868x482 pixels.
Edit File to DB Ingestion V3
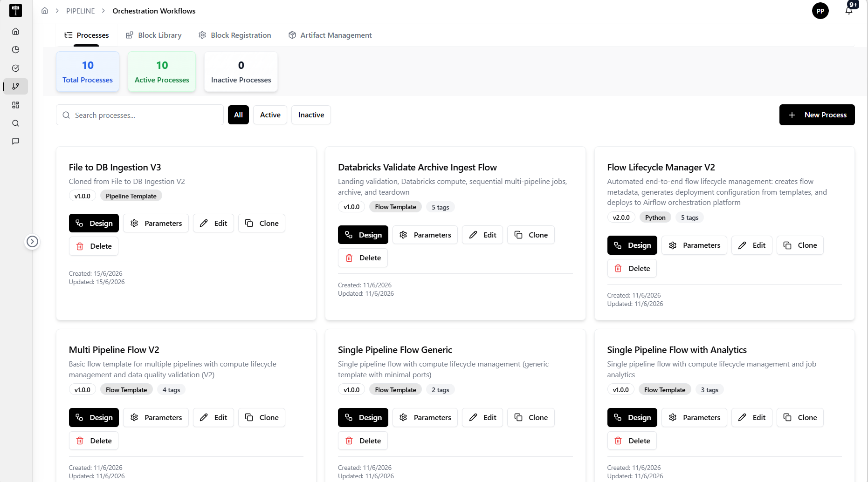[213, 223]
